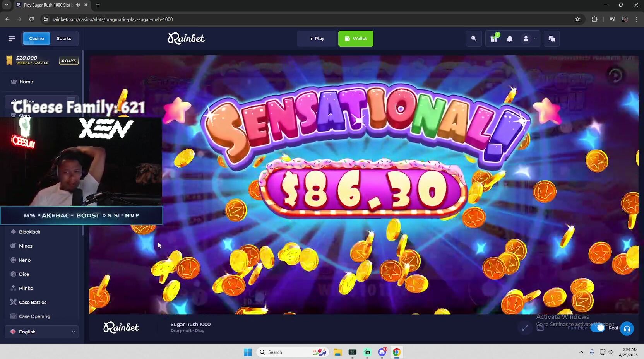
Task: Click the Pragmatic Play provider link
Action: (x=187, y=331)
